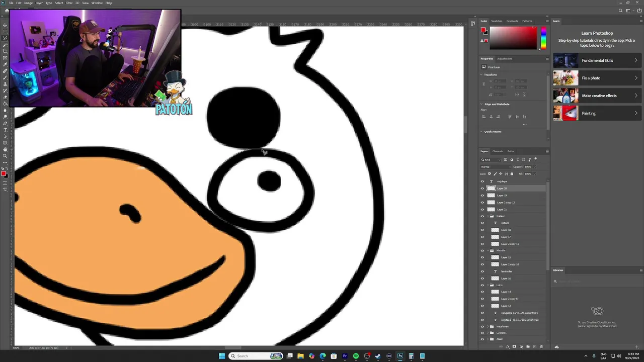This screenshot has width=644, height=362.
Task: Collapse the Loino layer group
Action: point(488,285)
